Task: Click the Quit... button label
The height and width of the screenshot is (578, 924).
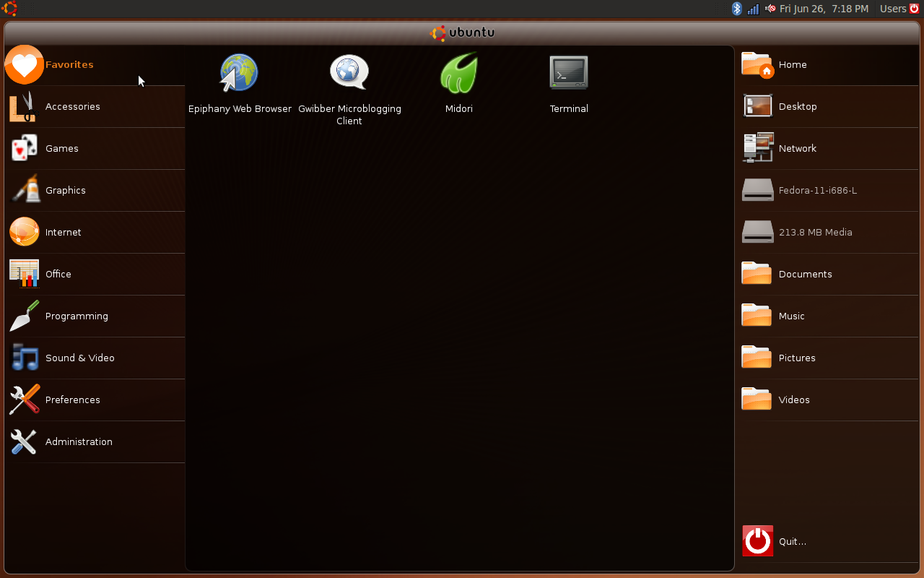Action: pyautogui.click(x=793, y=541)
